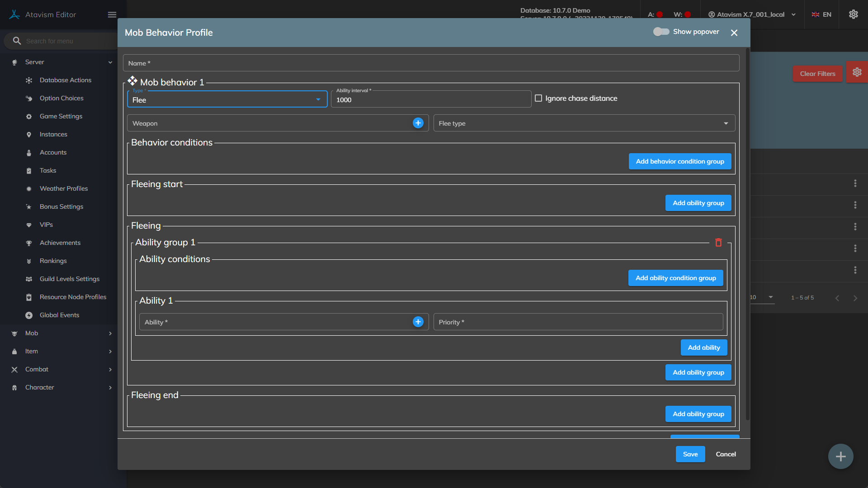Click the Save button

pos(690,454)
